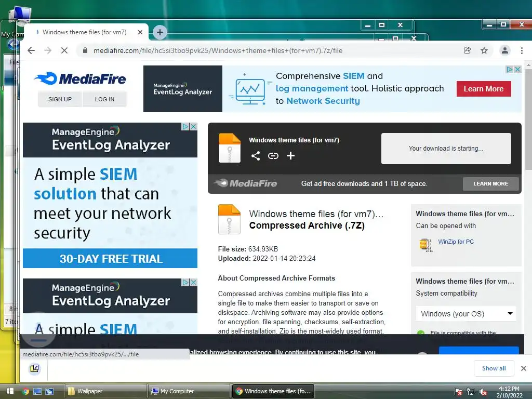Click the WinZip application icon
This screenshot has height=399, width=532.
426,245
